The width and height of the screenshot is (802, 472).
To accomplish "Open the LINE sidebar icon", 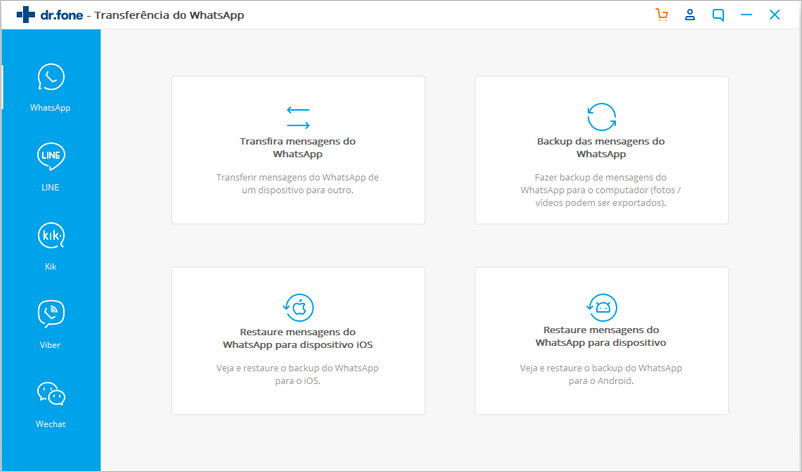I will (51, 156).
